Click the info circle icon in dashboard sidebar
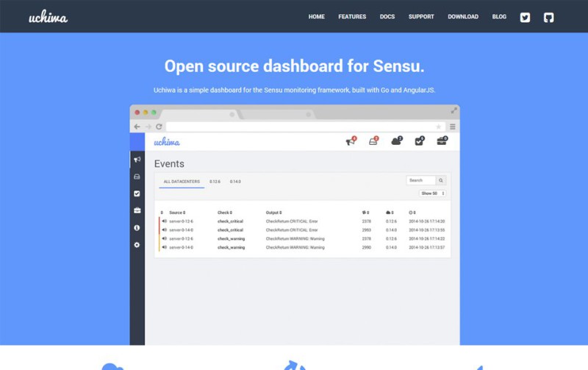This screenshot has height=370, width=588. (x=137, y=227)
